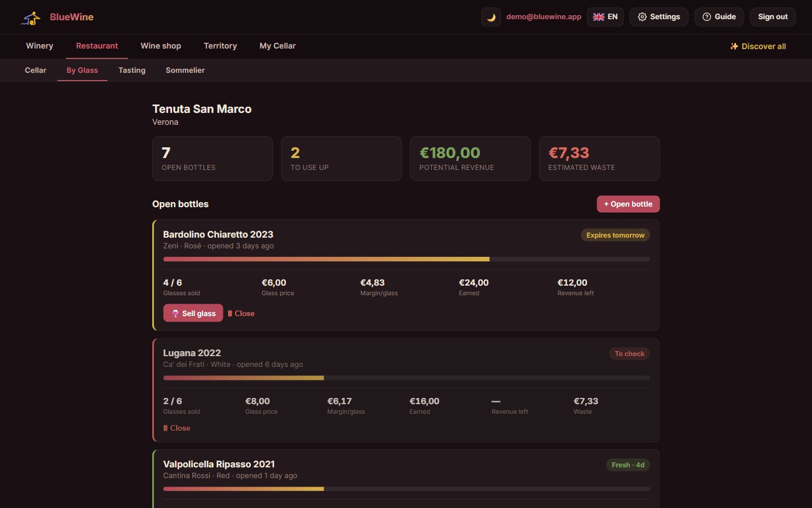
Task: Click the BlueWine logo icon
Action: (x=31, y=17)
